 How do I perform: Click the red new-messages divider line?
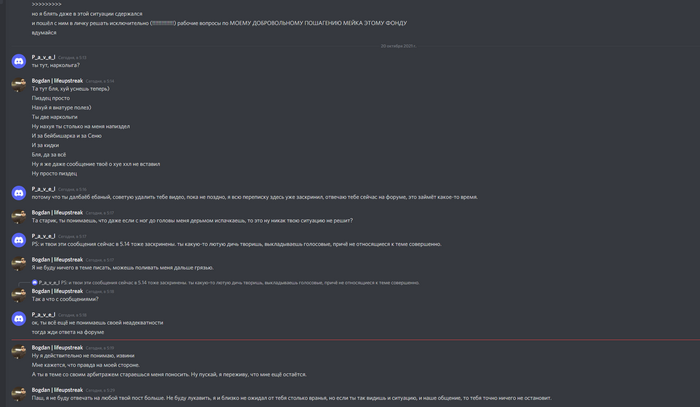pyautogui.click(x=355, y=340)
